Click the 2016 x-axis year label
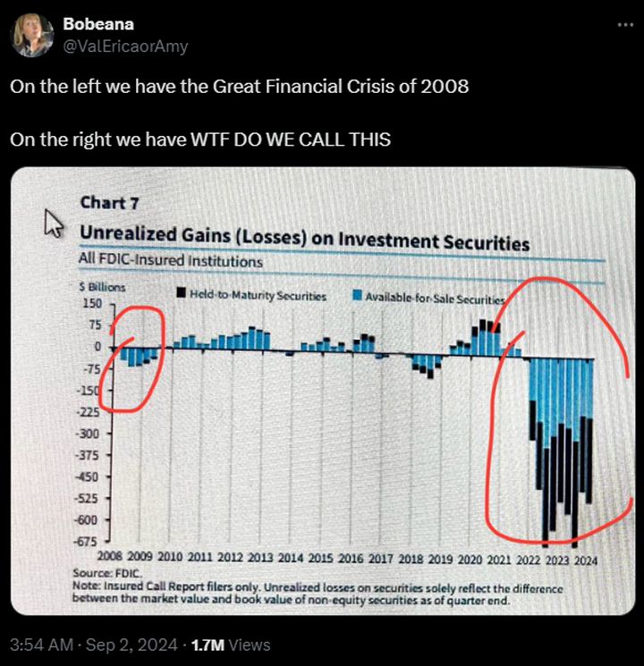644x666 pixels. click(351, 558)
